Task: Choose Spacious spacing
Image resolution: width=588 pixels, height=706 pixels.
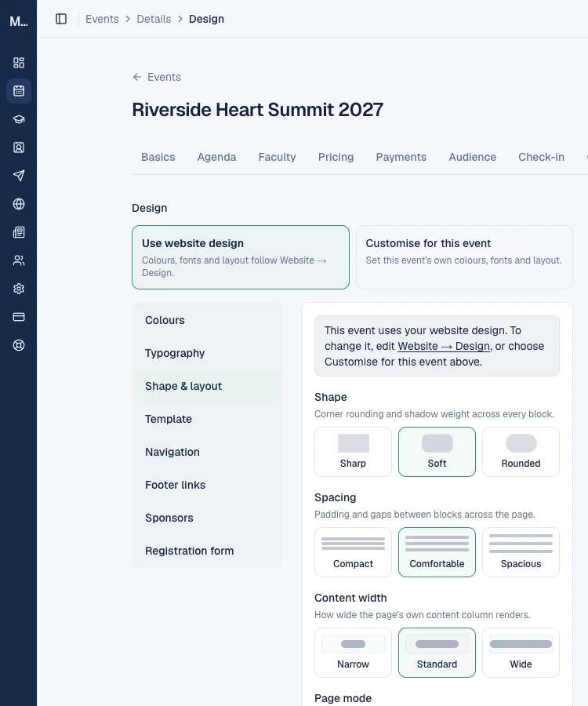Action: click(x=521, y=552)
